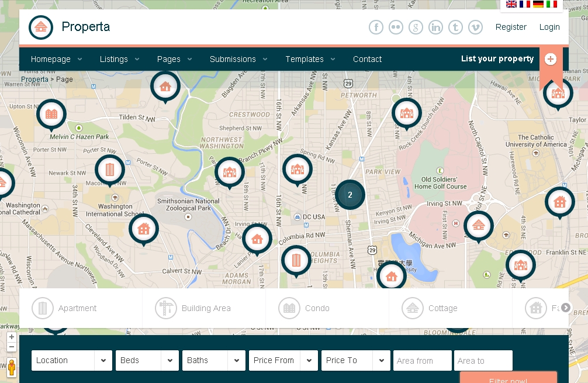Click the Vimeo social icon
Viewport: 588px width, 383px height.
tap(475, 27)
